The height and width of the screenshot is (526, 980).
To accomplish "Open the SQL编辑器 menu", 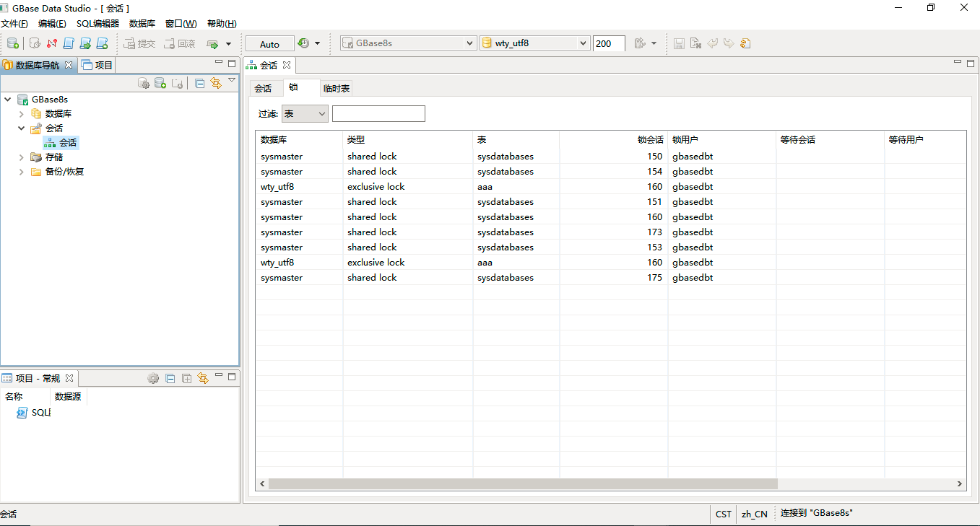I will click(x=97, y=24).
